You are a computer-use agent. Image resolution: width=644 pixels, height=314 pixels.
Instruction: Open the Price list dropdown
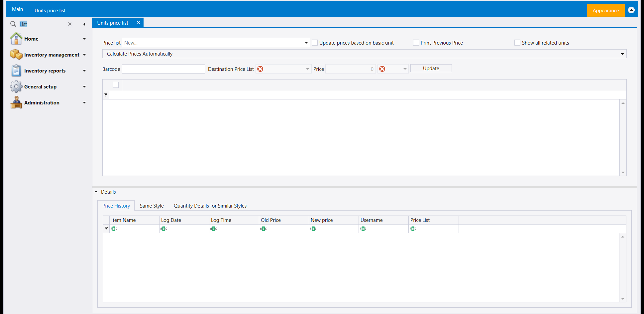306,43
